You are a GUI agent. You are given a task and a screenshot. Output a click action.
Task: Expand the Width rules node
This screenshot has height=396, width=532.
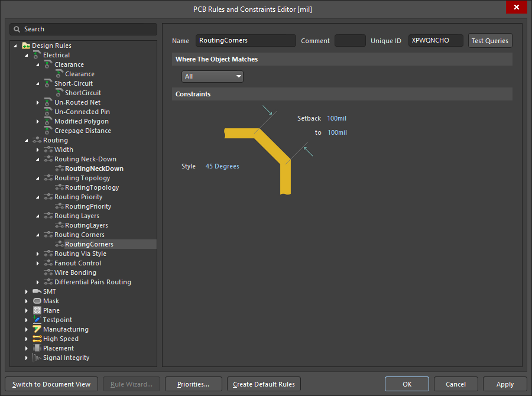point(38,150)
